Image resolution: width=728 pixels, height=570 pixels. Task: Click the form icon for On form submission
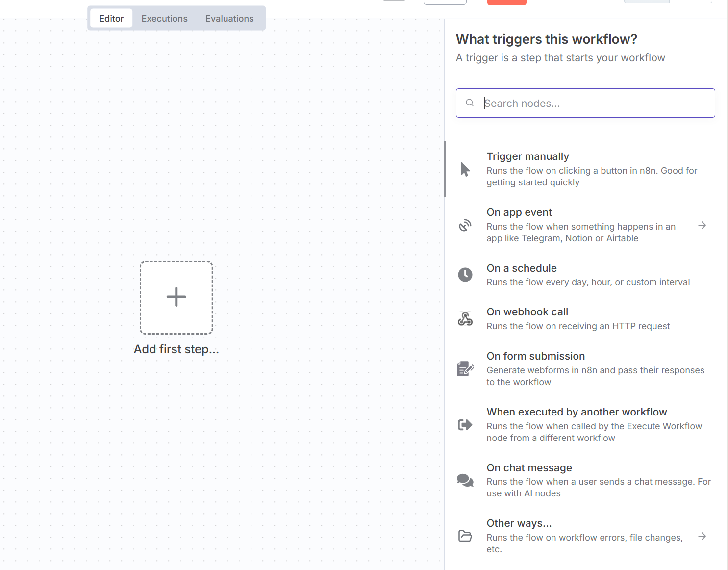(465, 368)
